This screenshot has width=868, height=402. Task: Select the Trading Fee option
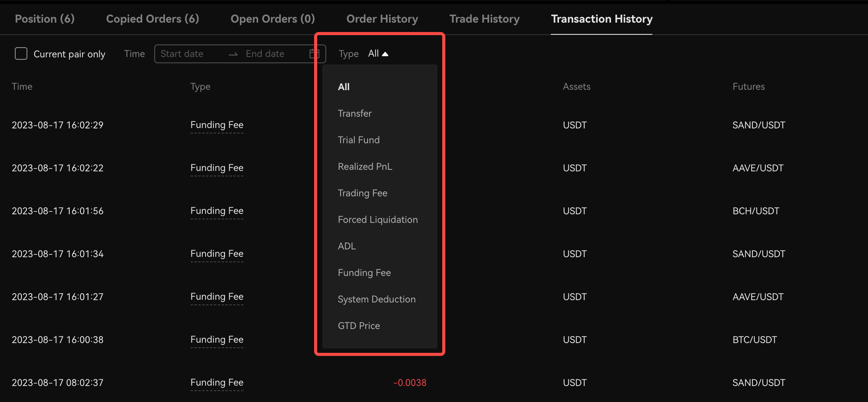click(x=363, y=193)
